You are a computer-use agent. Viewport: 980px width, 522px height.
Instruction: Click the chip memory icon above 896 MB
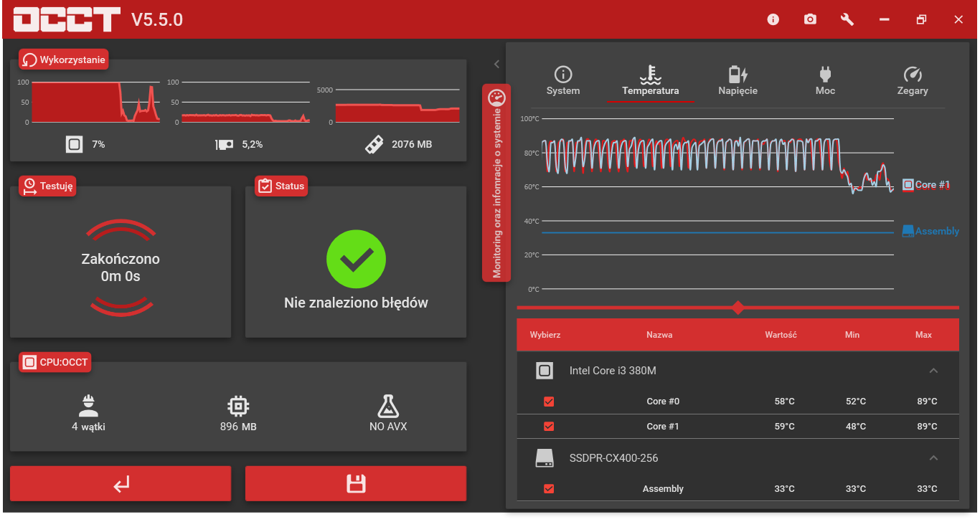(x=238, y=406)
